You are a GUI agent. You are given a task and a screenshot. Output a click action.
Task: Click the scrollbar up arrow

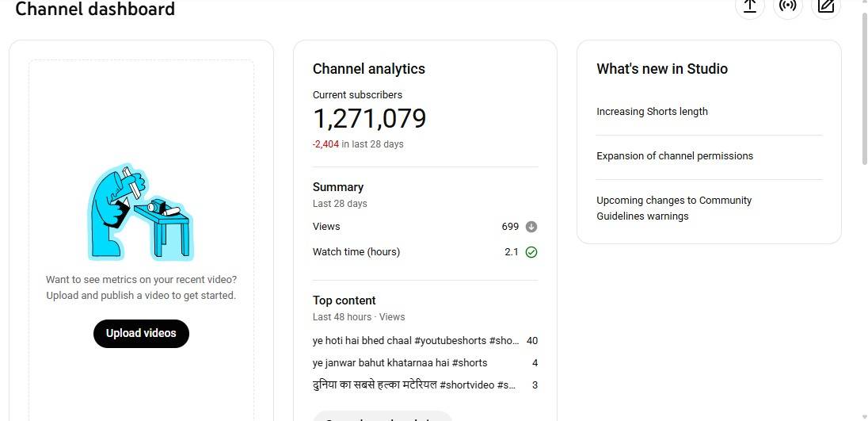863,4
